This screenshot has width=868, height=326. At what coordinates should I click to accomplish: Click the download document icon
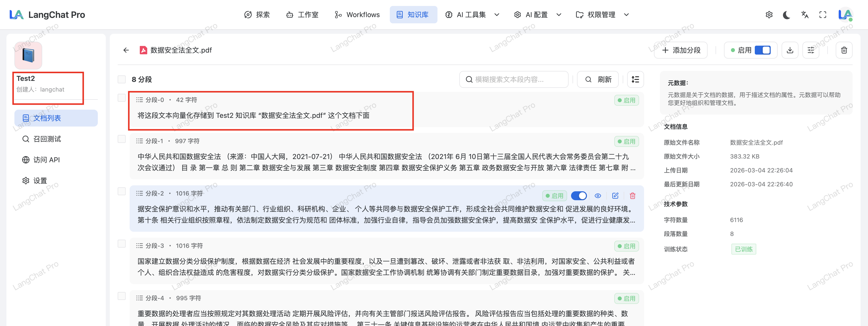pyautogui.click(x=790, y=50)
